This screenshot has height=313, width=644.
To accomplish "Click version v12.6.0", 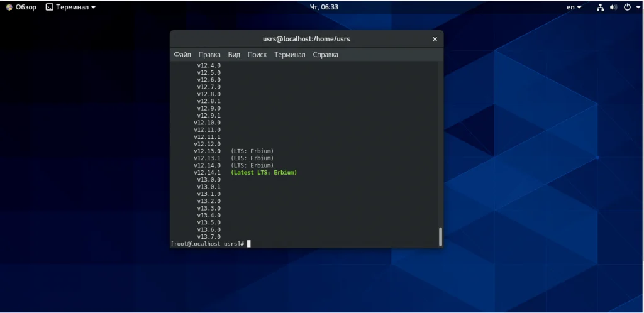I will click(209, 80).
